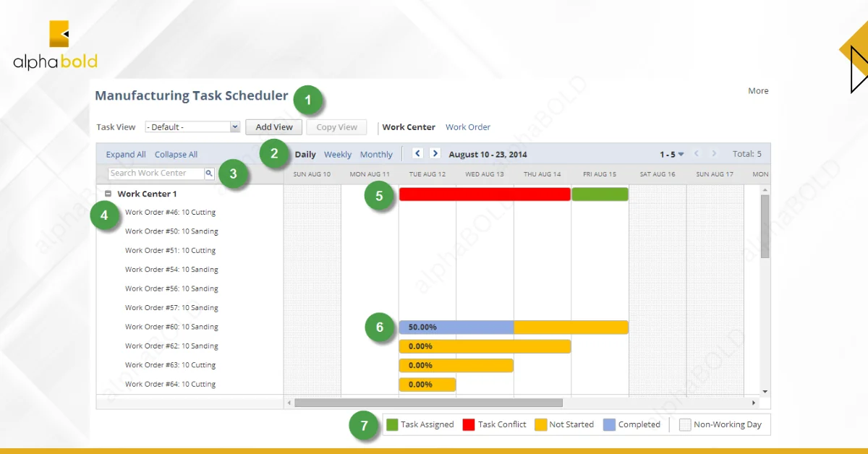The width and height of the screenshot is (868, 454).
Task: Click the Not Started yellow legend swatch
Action: coord(540,424)
